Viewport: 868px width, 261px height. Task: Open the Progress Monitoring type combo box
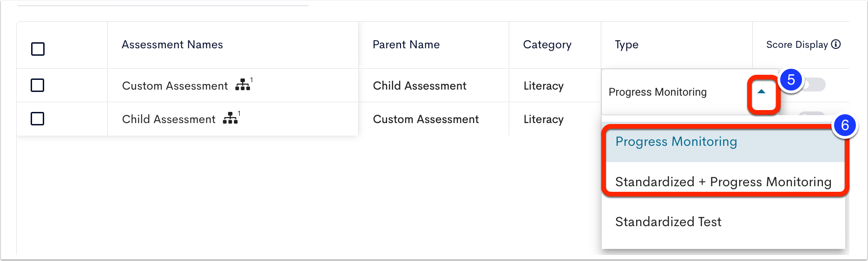(x=690, y=92)
